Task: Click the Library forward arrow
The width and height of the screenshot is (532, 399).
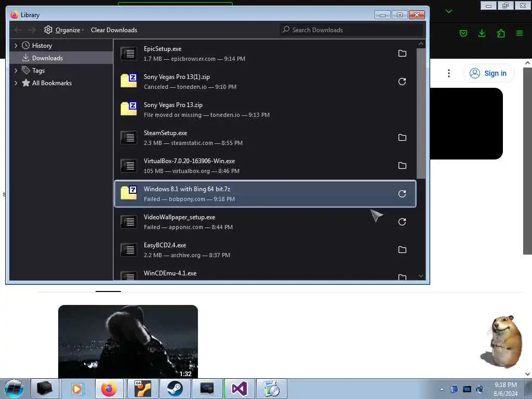Action: pyautogui.click(x=32, y=30)
